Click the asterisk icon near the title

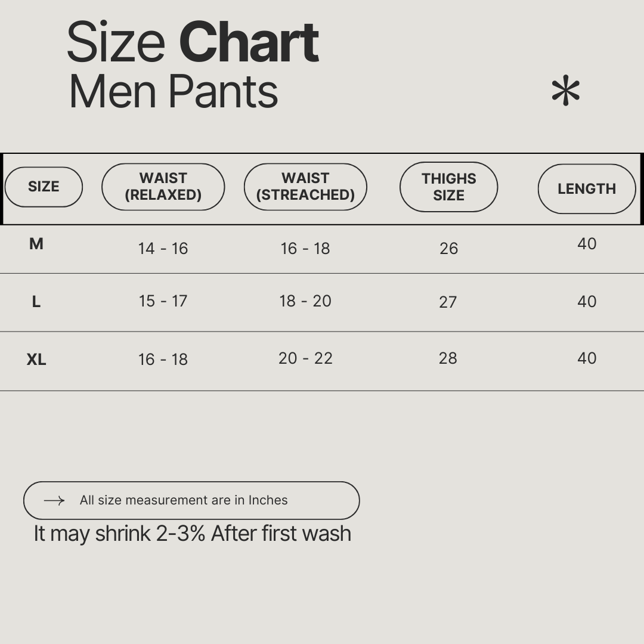click(x=565, y=92)
